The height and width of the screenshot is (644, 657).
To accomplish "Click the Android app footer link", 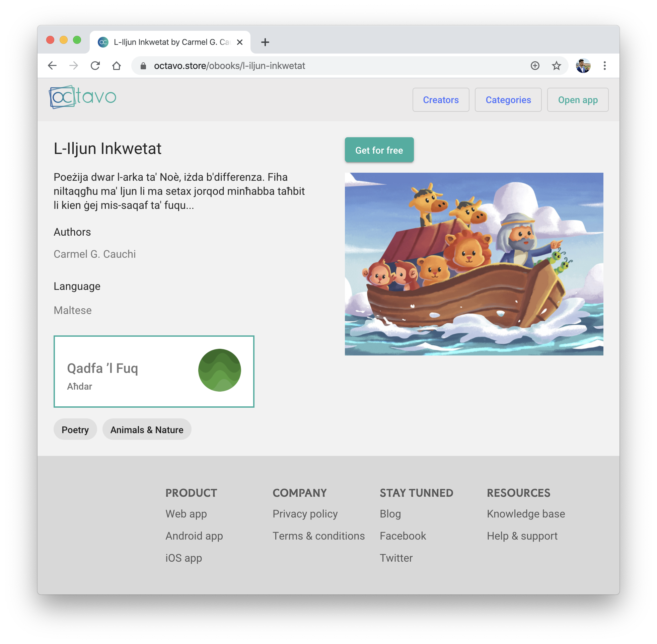I will [194, 536].
